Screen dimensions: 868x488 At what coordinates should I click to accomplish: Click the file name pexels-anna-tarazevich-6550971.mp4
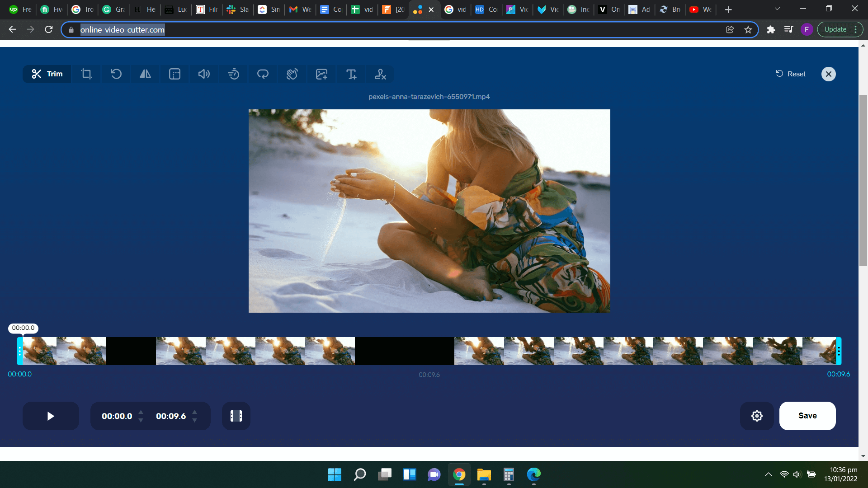(429, 97)
